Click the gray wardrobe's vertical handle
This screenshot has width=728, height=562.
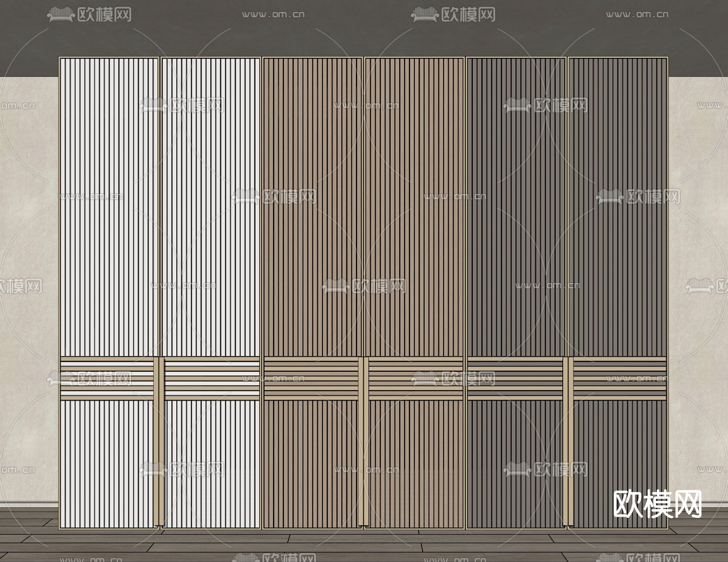coord(568,441)
